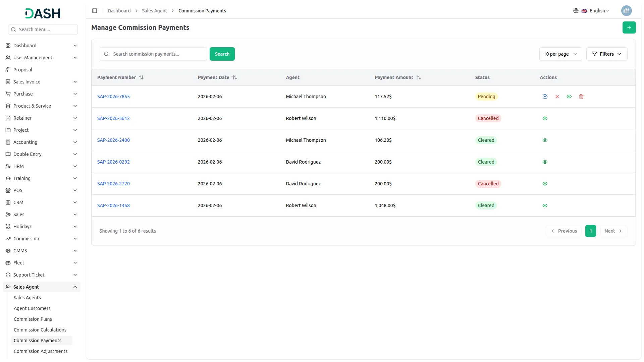View Robert Wilson's cancelled payment SAP-2026-5612
644x362 pixels.
pyautogui.click(x=545, y=118)
